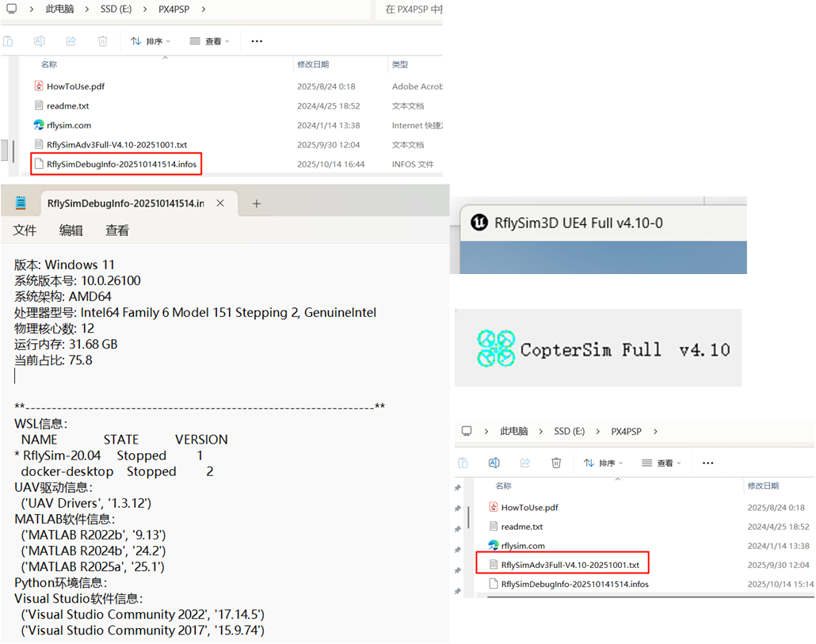Click the Share icon in Explorer toolbar
Viewport: 816px width, 644px height.
(70, 40)
